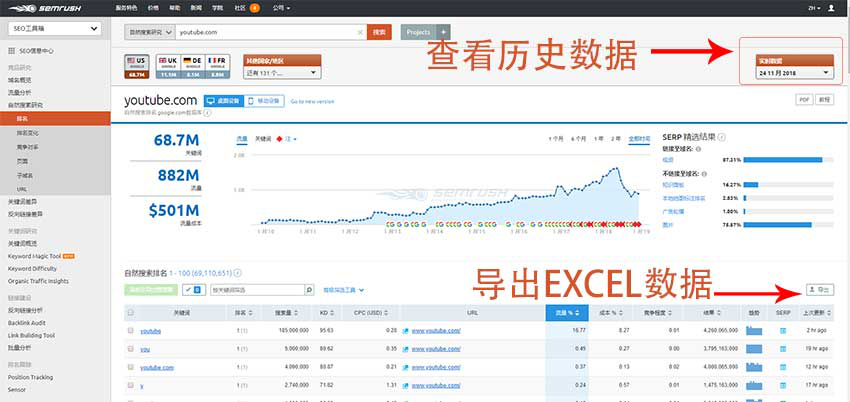This screenshot has width=850, height=402.
Task: Open the search type dropdown before search field
Action: click(x=150, y=33)
